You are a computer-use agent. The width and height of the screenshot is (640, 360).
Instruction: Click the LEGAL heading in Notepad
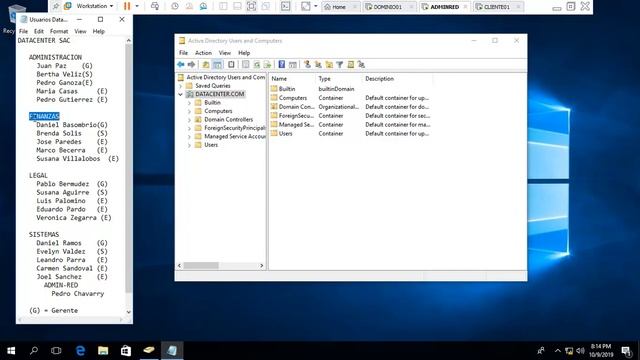click(x=38, y=176)
